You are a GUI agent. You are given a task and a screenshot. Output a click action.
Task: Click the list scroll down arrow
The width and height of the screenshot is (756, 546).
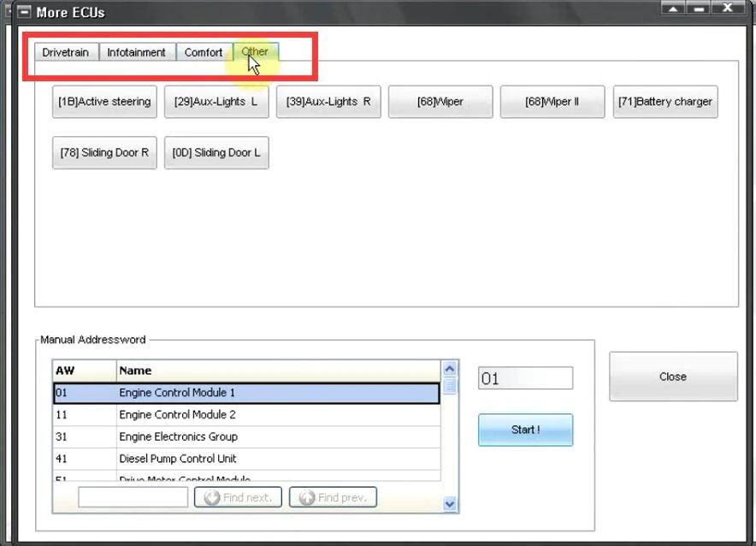[450, 504]
